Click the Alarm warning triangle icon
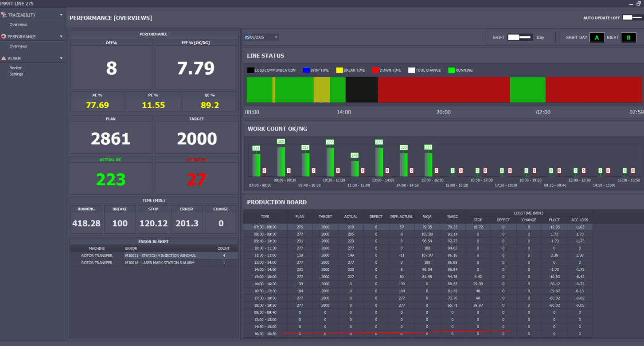Image resolution: width=644 pixels, height=346 pixels. (4, 58)
